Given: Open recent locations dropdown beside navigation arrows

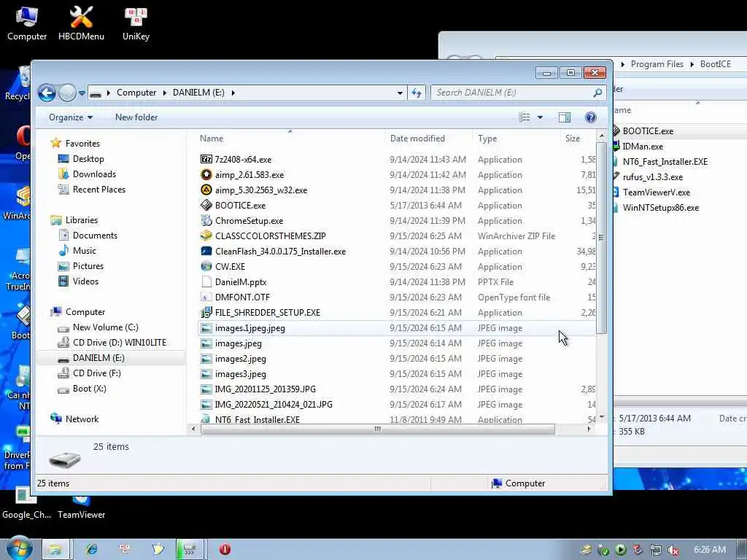Looking at the screenshot, I should point(82,93).
